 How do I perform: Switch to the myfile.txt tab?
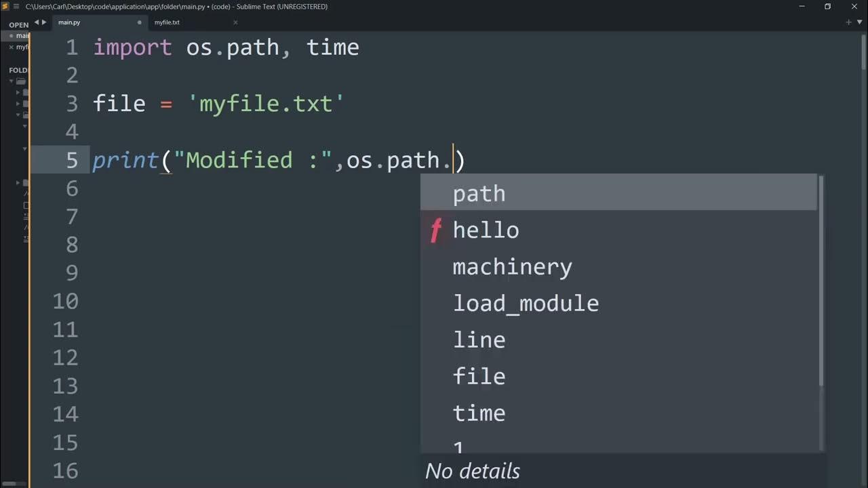[167, 22]
